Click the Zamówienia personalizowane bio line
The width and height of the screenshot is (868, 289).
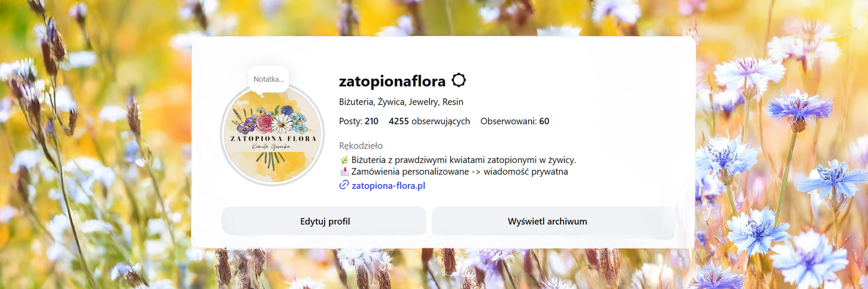click(454, 172)
